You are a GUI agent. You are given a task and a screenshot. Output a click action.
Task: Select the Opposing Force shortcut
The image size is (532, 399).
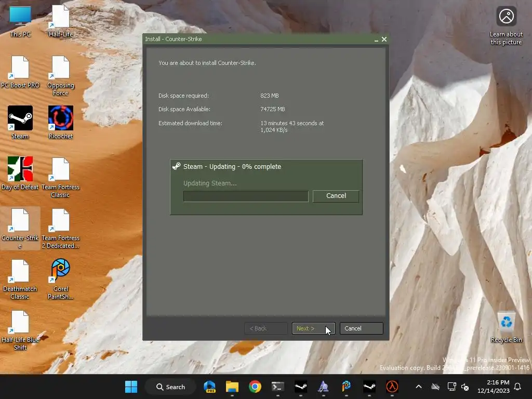click(60, 76)
